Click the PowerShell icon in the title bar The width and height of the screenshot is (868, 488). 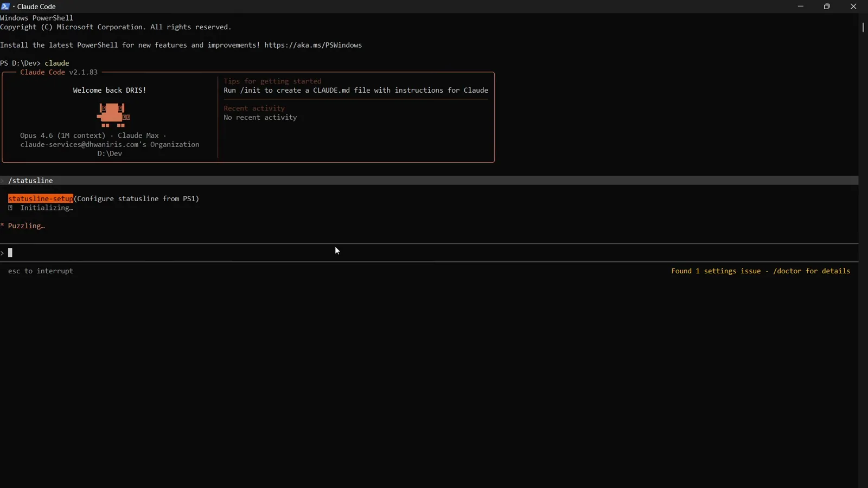[5, 7]
